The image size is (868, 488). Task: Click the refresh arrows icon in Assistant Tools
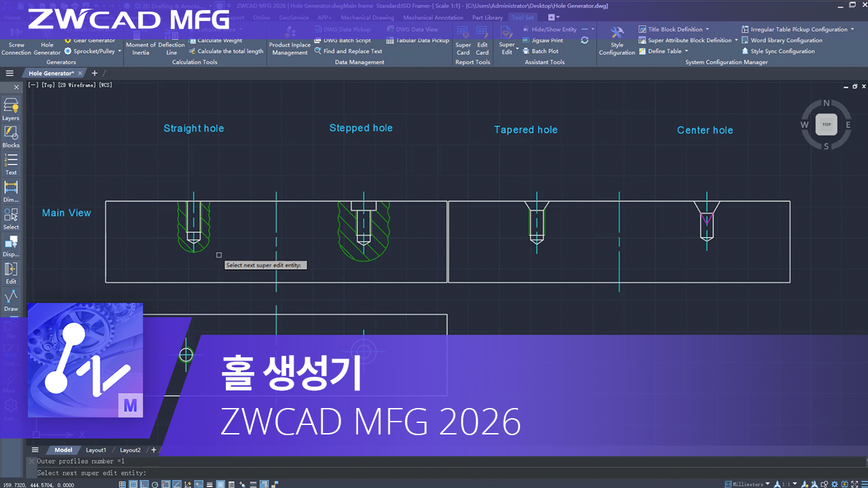pyautogui.click(x=585, y=41)
